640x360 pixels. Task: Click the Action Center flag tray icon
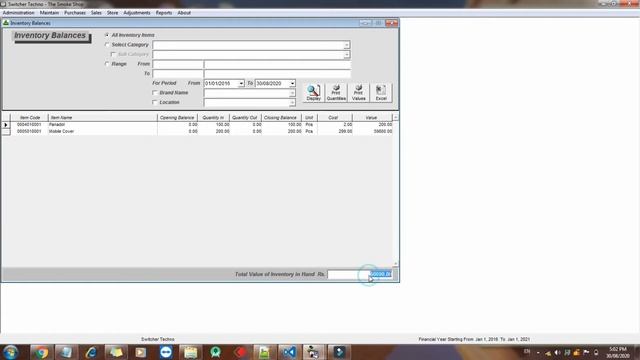click(x=586, y=353)
